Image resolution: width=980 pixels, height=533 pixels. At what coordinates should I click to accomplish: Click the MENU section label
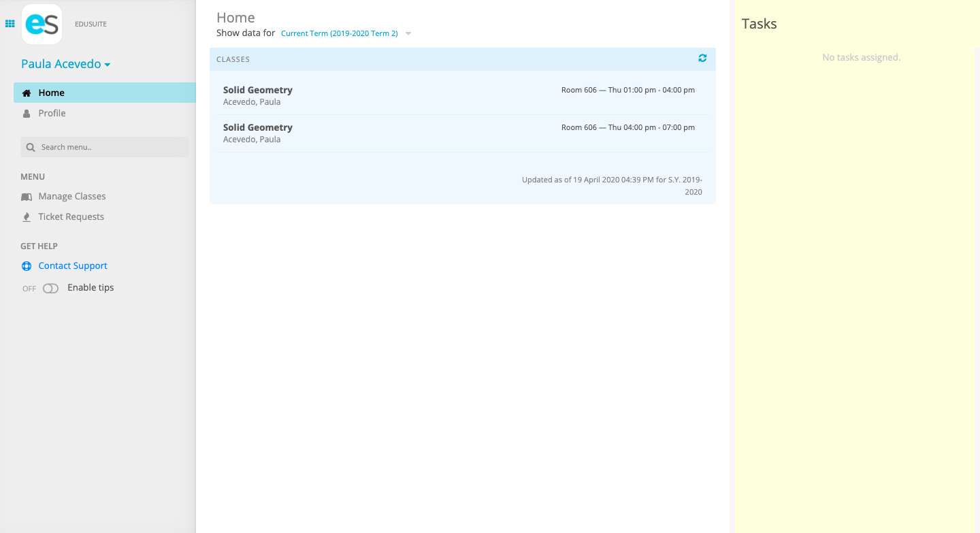(33, 176)
